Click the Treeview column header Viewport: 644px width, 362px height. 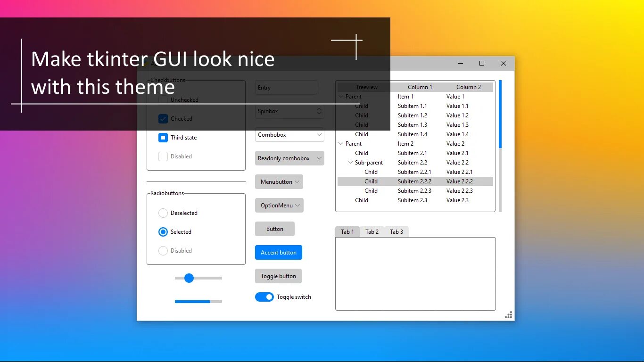point(367,87)
